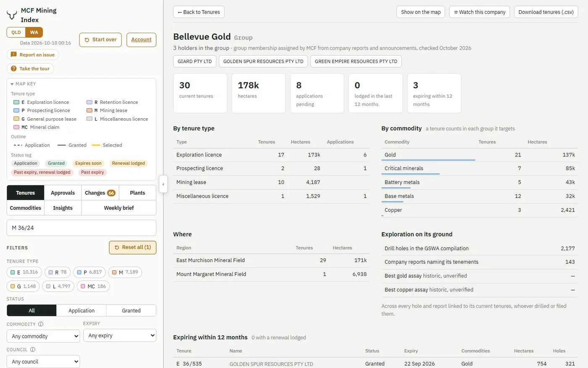This screenshot has height=368, width=588.
Task: Open the Any council dropdown
Action: (x=43, y=362)
